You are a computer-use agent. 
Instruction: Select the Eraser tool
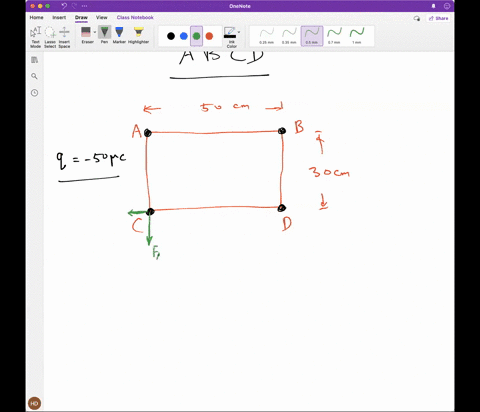point(86,35)
